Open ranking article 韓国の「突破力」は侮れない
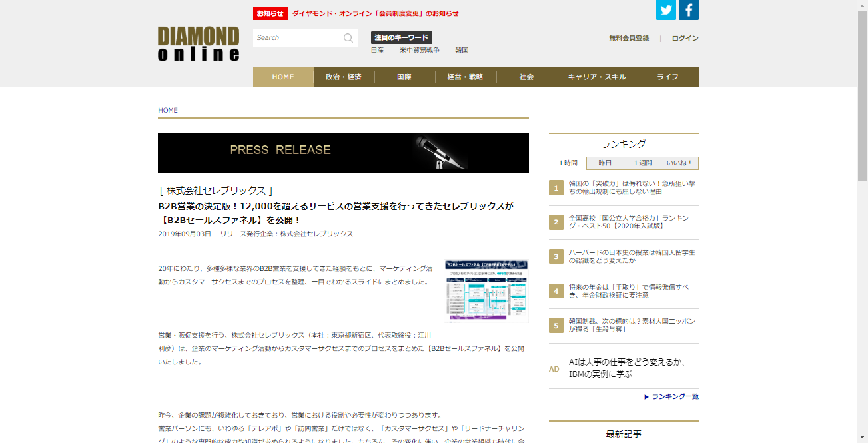The height and width of the screenshot is (443, 868). 632,187
